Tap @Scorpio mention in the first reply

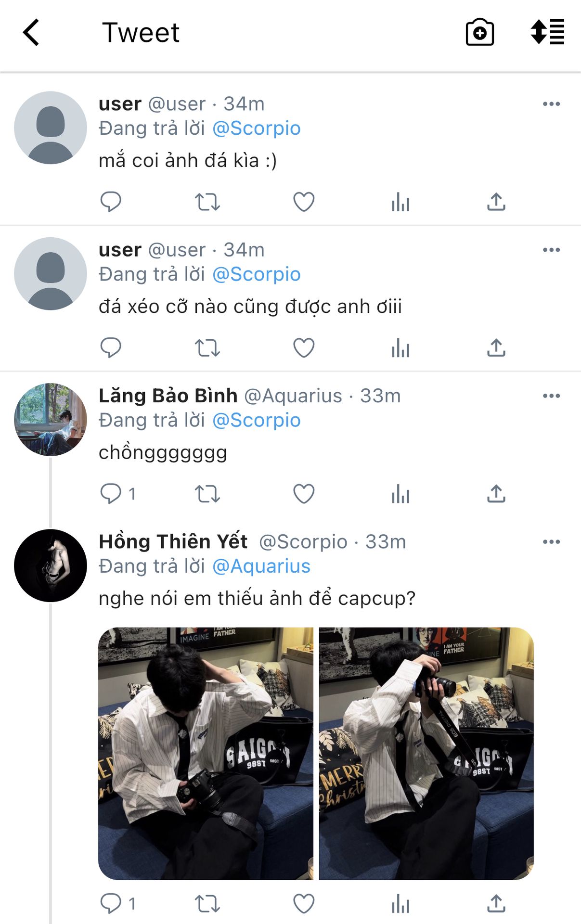click(x=257, y=128)
